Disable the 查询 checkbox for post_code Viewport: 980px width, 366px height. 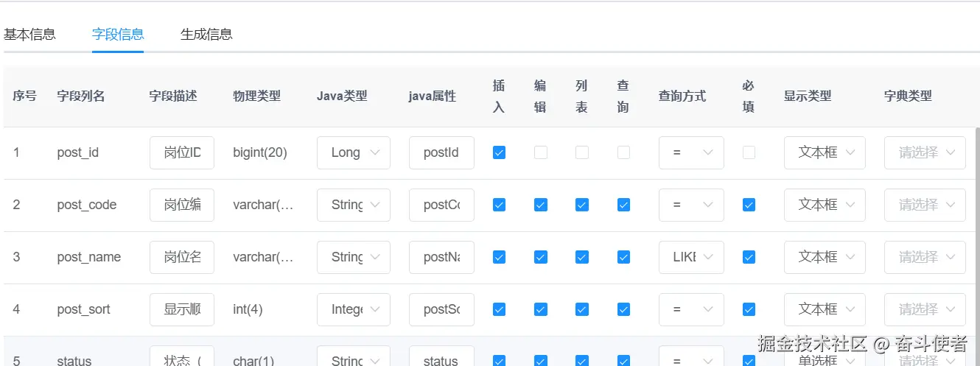pyautogui.click(x=623, y=205)
